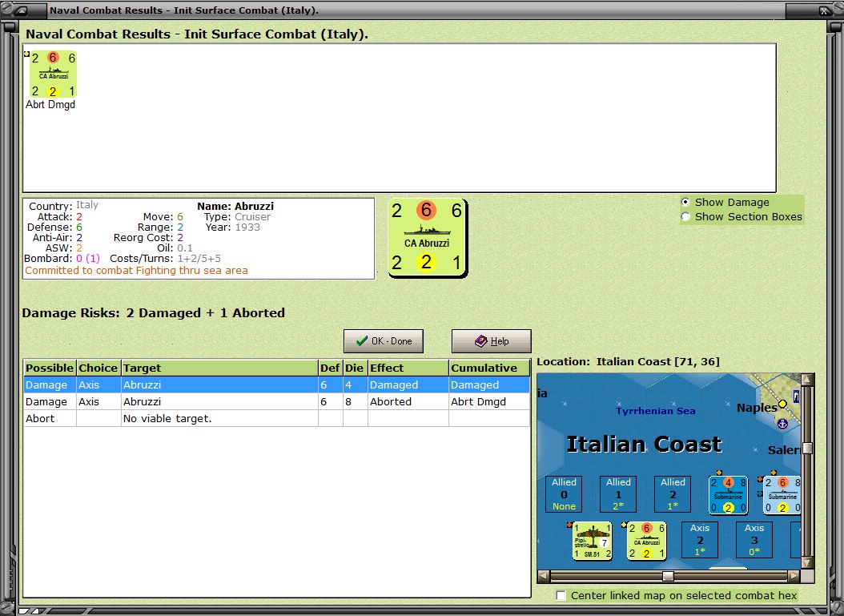Click the Abrt Dmgd label under counter
The image size is (844, 616).
pyautogui.click(x=50, y=104)
